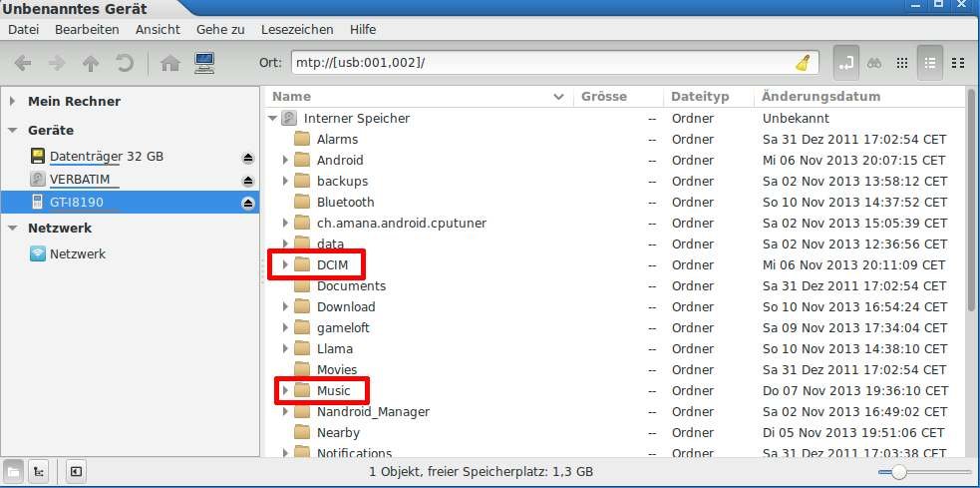Expand the Music folder

pos(285,390)
